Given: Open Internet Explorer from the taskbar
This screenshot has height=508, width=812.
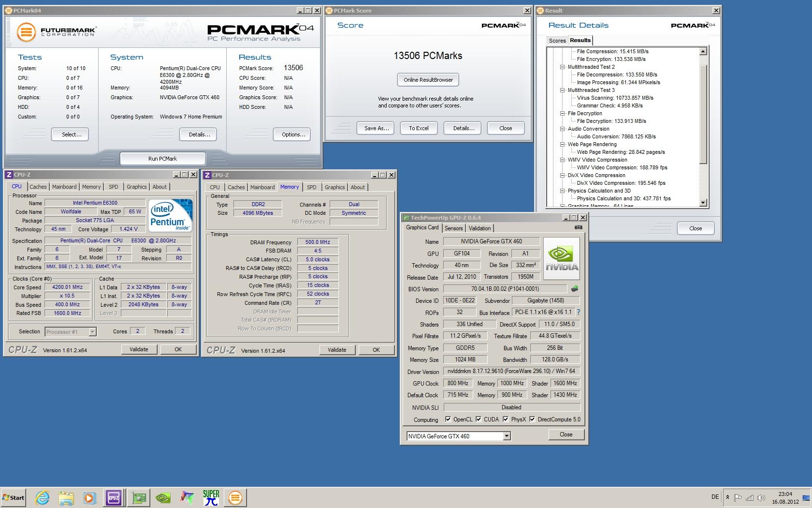Looking at the screenshot, I should pos(43,497).
